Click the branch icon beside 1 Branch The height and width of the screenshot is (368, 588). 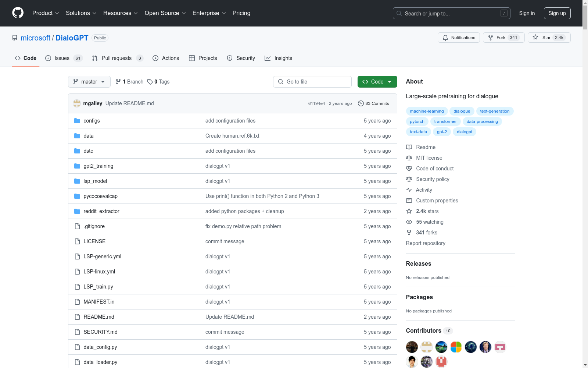118,82
